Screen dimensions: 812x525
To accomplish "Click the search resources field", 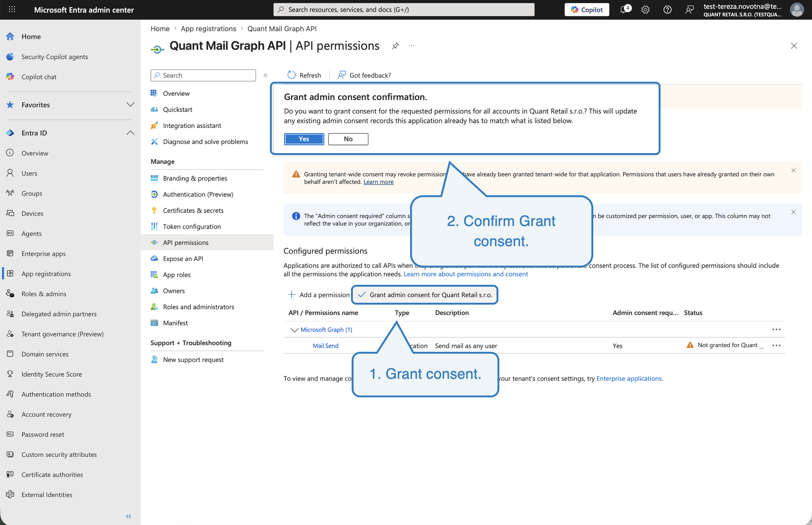I will [x=403, y=9].
